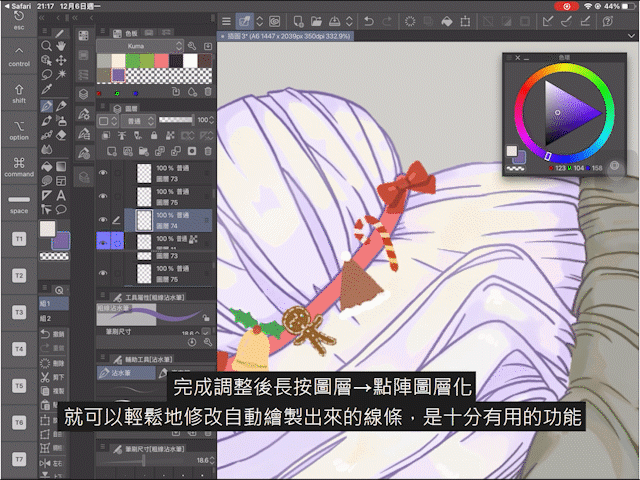The height and width of the screenshot is (480, 640).
Task: Click Scale/Rotate transform icon in command bar
Action: 465,21
